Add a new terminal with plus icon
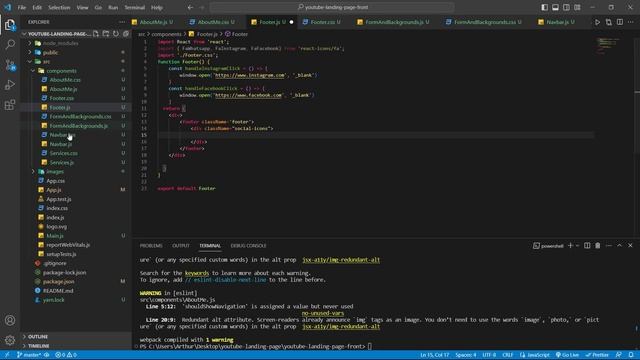Viewport: 640px width, 360px height. coord(570,246)
